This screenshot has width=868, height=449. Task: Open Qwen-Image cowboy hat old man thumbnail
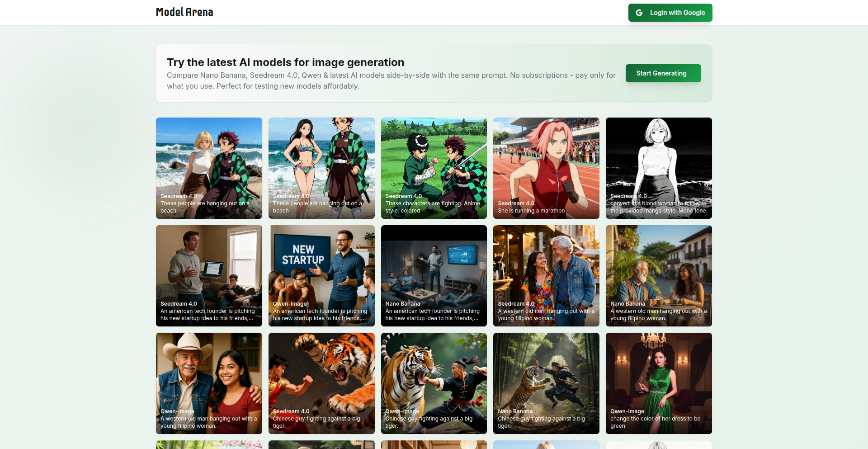209,383
